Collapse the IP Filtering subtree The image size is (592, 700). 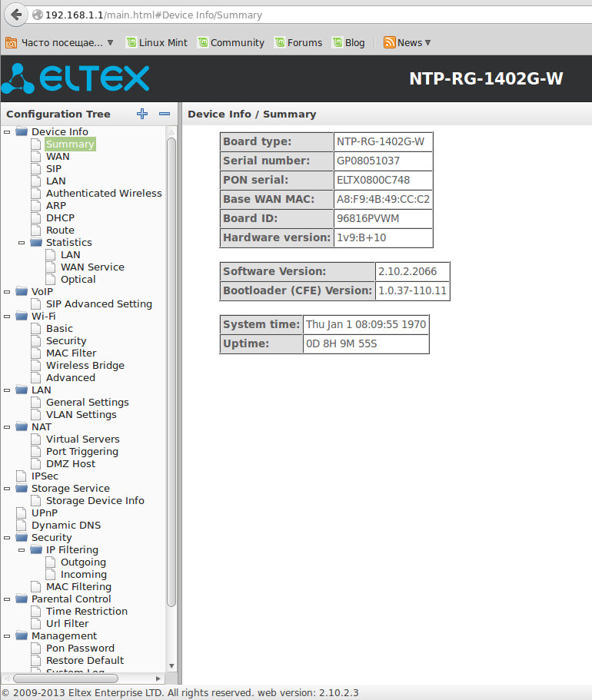tap(22, 549)
